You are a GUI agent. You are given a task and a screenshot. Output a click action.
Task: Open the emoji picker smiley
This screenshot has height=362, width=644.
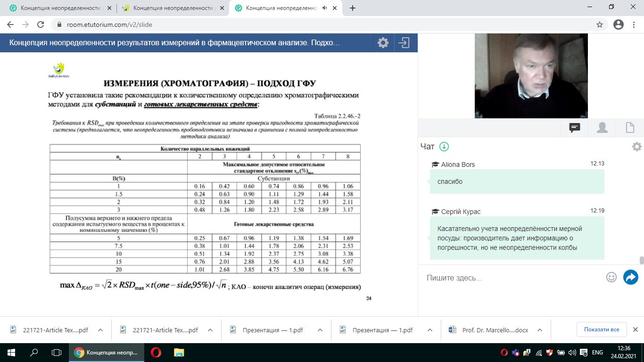tap(611, 277)
